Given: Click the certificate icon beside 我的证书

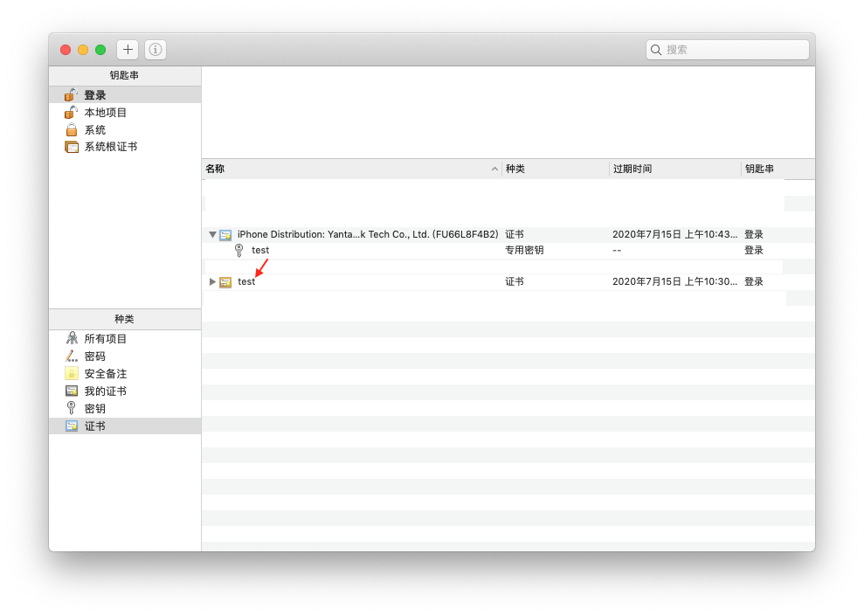Looking at the screenshot, I should [72, 391].
